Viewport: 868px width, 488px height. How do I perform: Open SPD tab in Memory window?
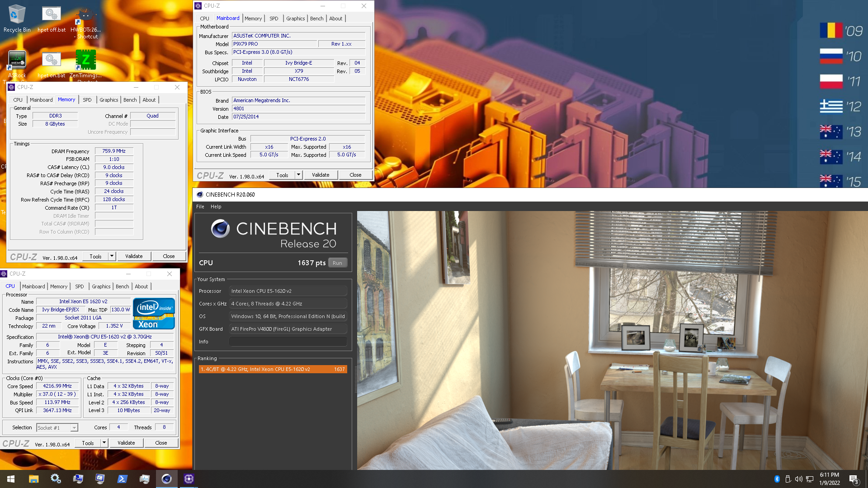[x=87, y=100]
